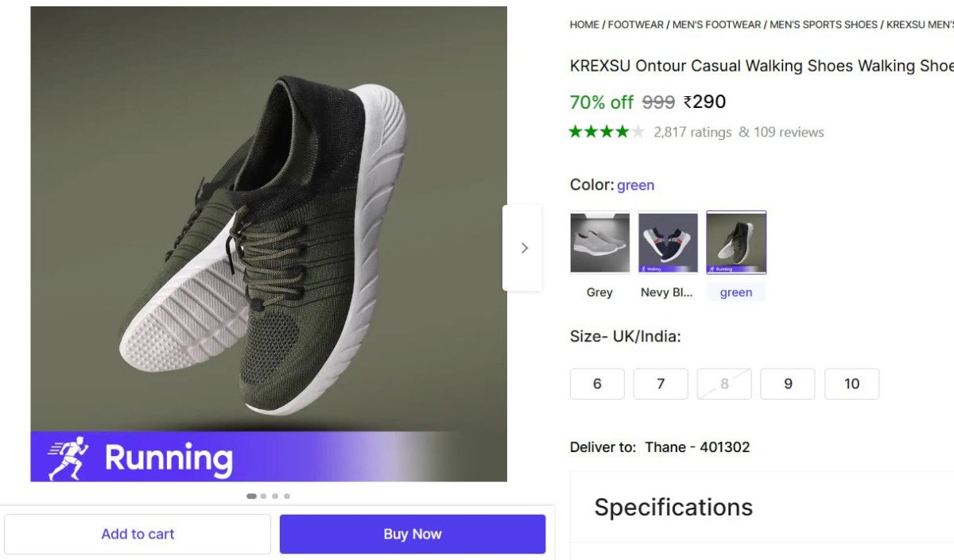Select the Nevy Bl color thumbnail

(668, 243)
